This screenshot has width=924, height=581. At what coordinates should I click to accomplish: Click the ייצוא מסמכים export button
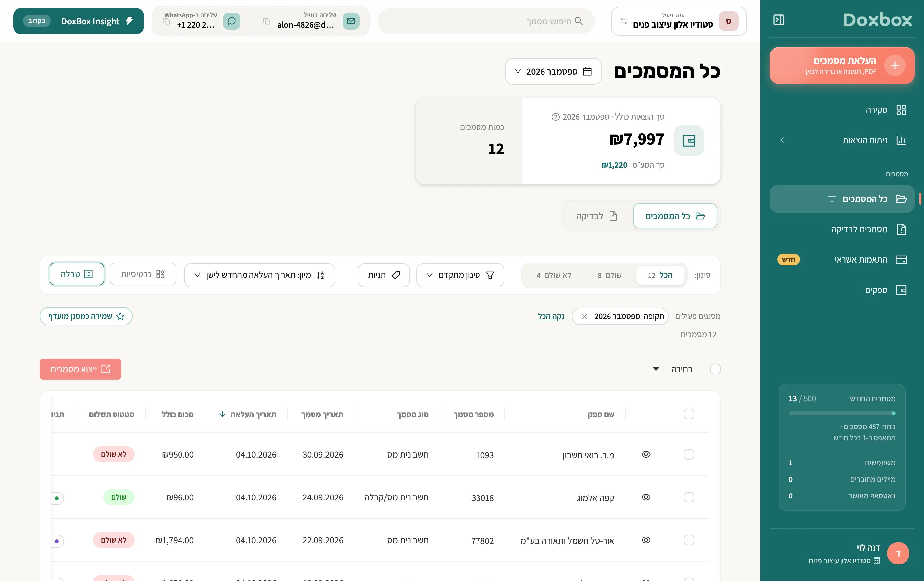(x=80, y=369)
